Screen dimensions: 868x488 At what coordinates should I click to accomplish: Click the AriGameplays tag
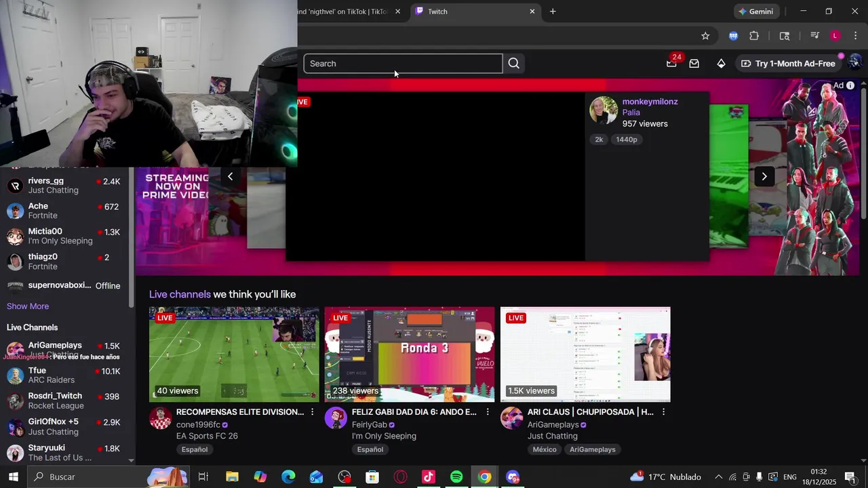tap(592, 449)
